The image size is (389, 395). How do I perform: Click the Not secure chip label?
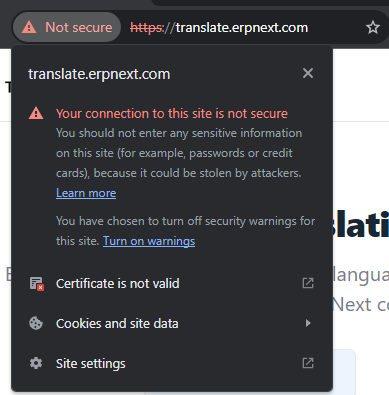coord(79,27)
